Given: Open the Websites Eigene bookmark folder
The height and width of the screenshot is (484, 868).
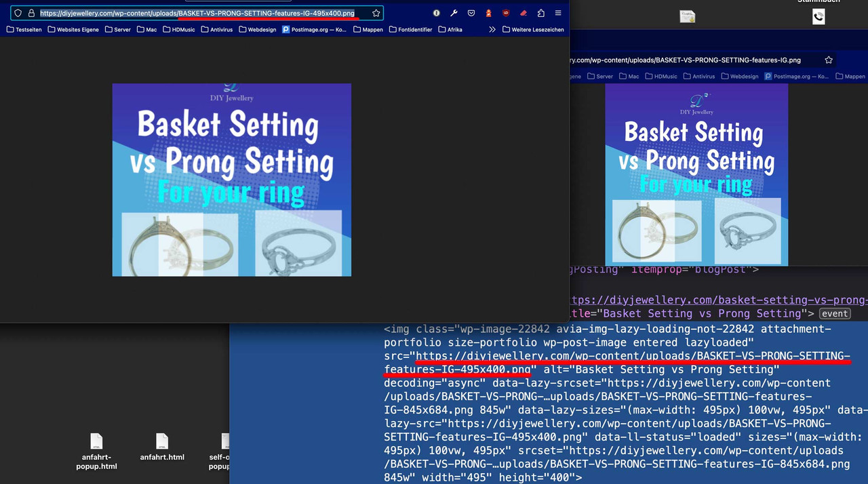Looking at the screenshot, I should 73,30.
